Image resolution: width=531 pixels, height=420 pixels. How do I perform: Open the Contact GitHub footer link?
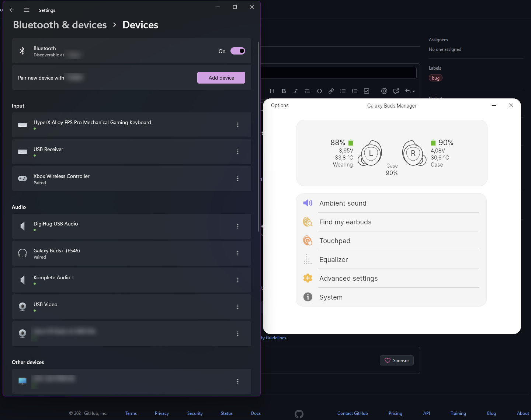353,413
